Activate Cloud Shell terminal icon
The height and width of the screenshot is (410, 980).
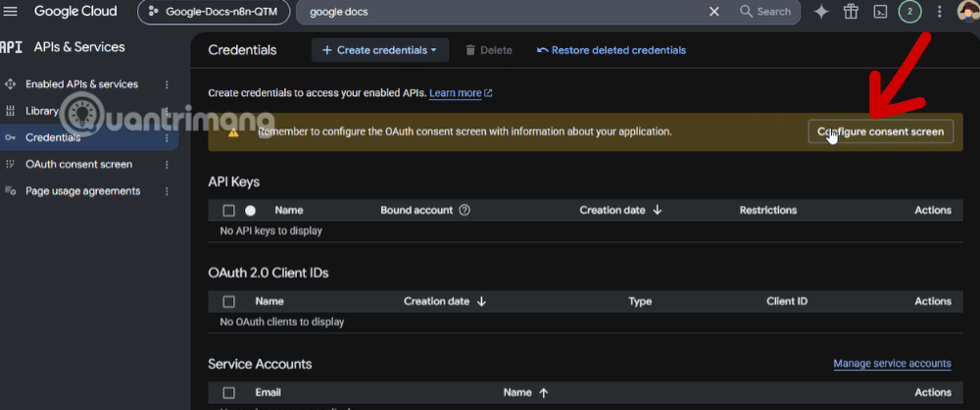(x=880, y=11)
